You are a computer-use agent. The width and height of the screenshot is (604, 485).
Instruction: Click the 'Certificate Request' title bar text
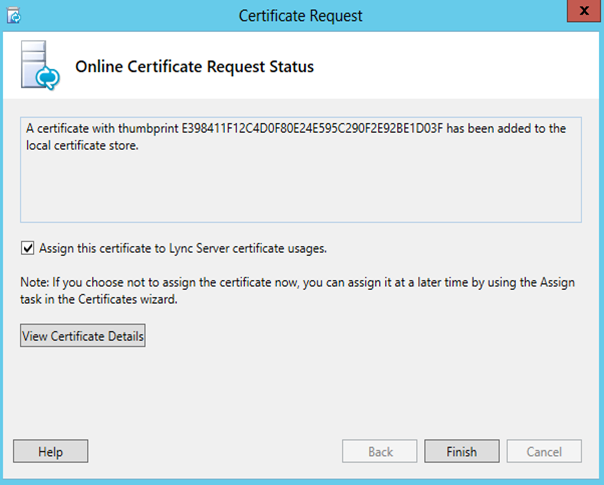[300, 16]
